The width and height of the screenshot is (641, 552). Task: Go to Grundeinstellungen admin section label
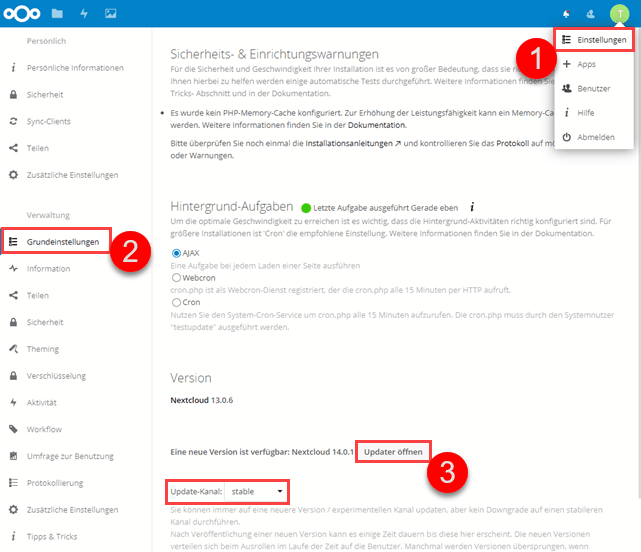point(63,242)
